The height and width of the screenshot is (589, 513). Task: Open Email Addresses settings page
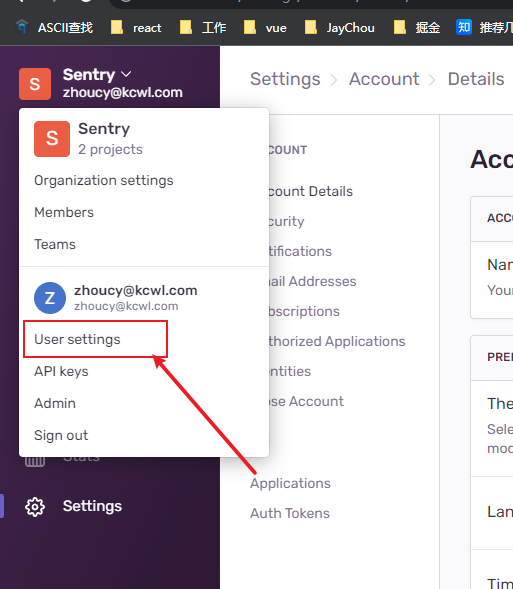click(312, 281)
